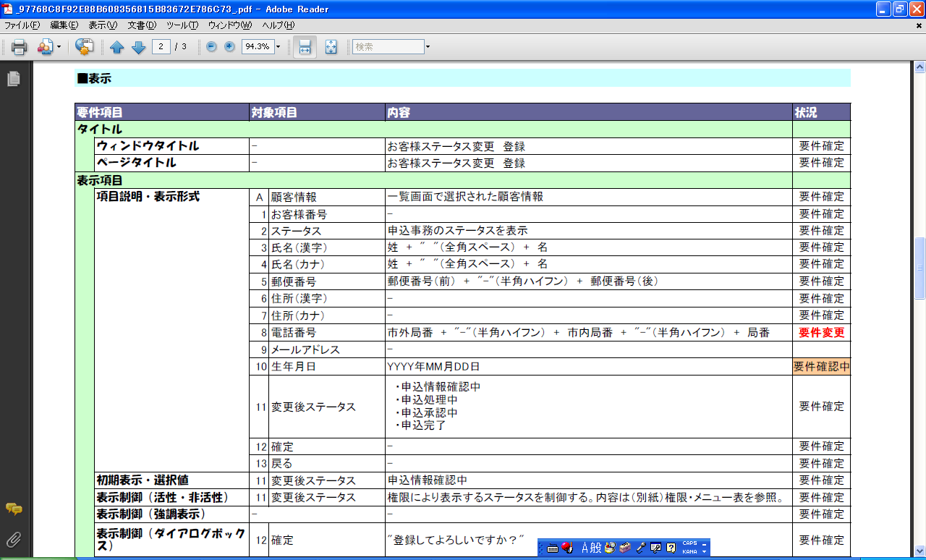Minimize the language bar with its dash button
This screenshot has height=560, width=926.
click(705, 543)
